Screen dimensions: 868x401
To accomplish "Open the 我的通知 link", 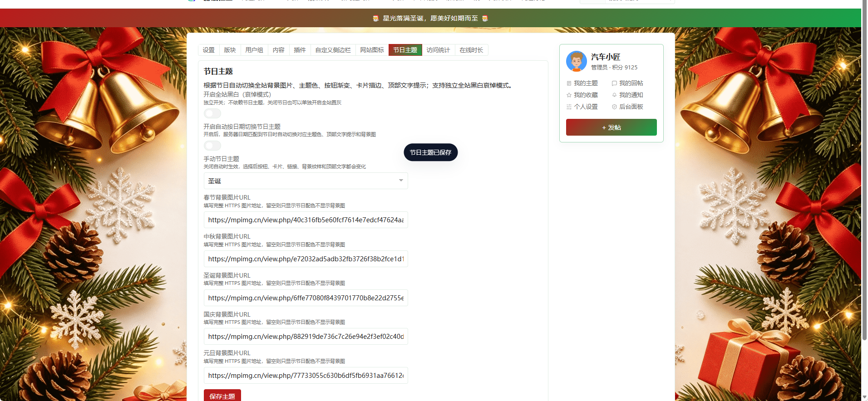I will tap(631, 95).
